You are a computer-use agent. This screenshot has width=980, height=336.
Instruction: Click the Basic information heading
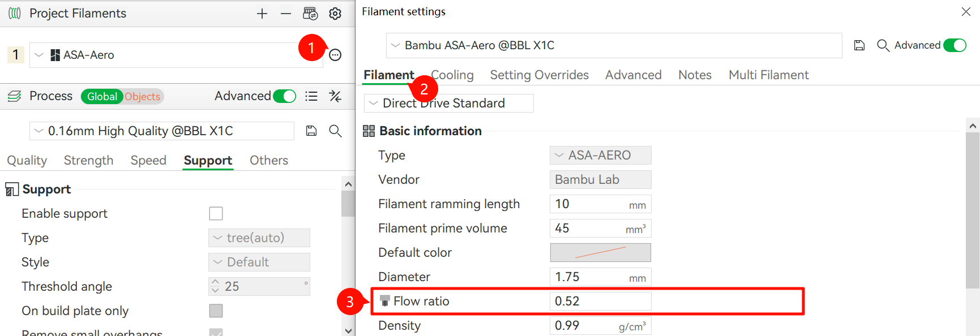coord(430,131)
